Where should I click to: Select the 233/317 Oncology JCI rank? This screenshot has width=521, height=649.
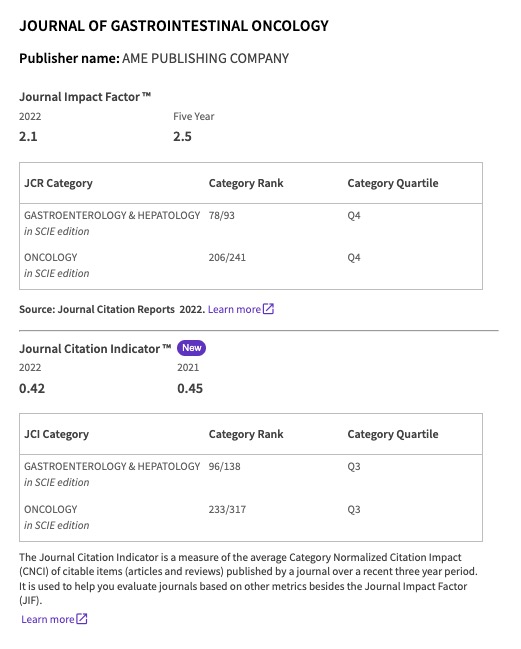pyautogui.click(x=227, y=510)
